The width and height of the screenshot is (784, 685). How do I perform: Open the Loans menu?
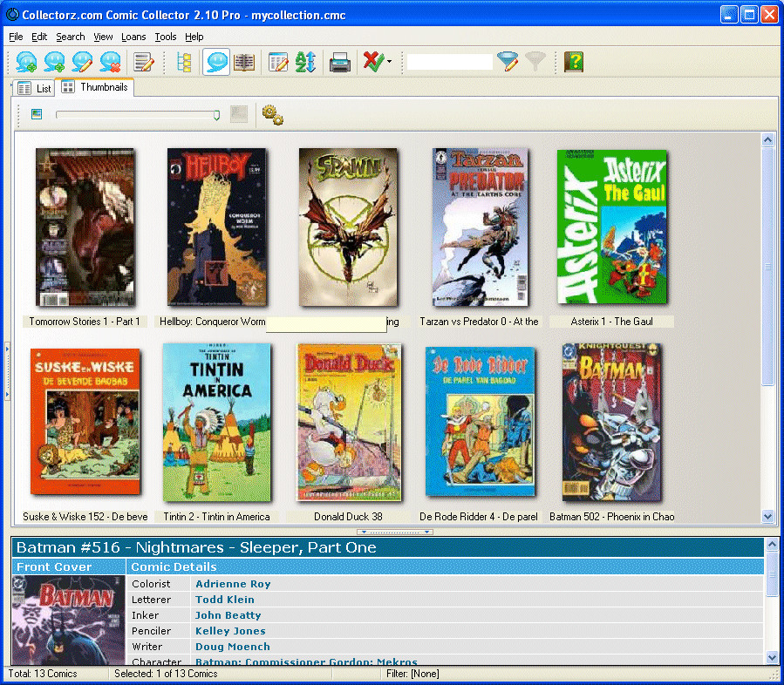click(133, 37)
